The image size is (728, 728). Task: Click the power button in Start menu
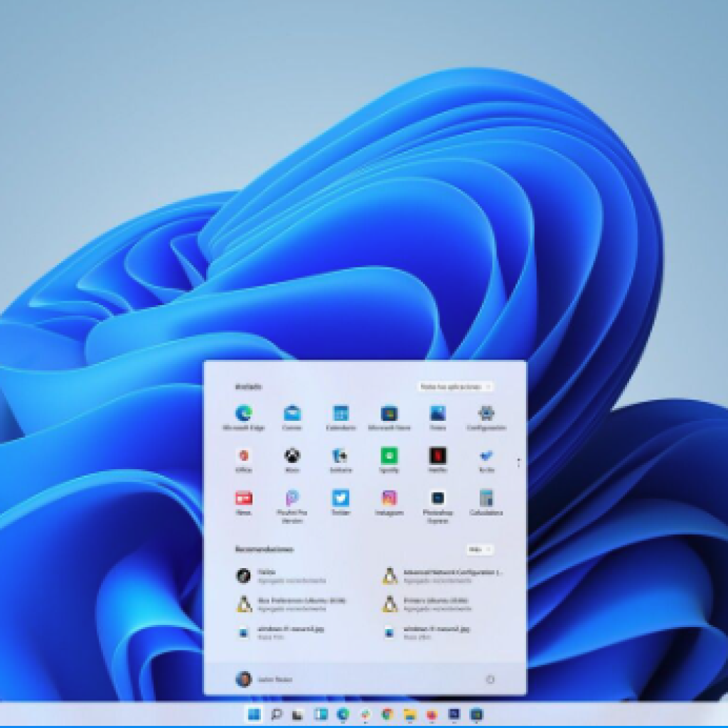[x=490, y=680]
